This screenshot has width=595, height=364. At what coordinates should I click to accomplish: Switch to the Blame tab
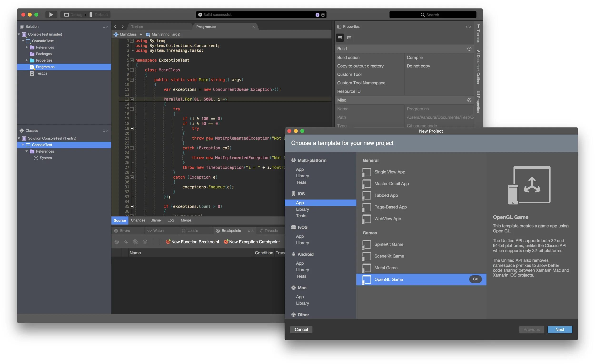point(155,220)
